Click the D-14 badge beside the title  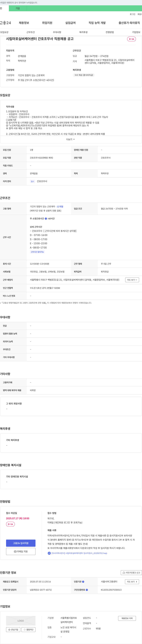(x=131, y=39)
